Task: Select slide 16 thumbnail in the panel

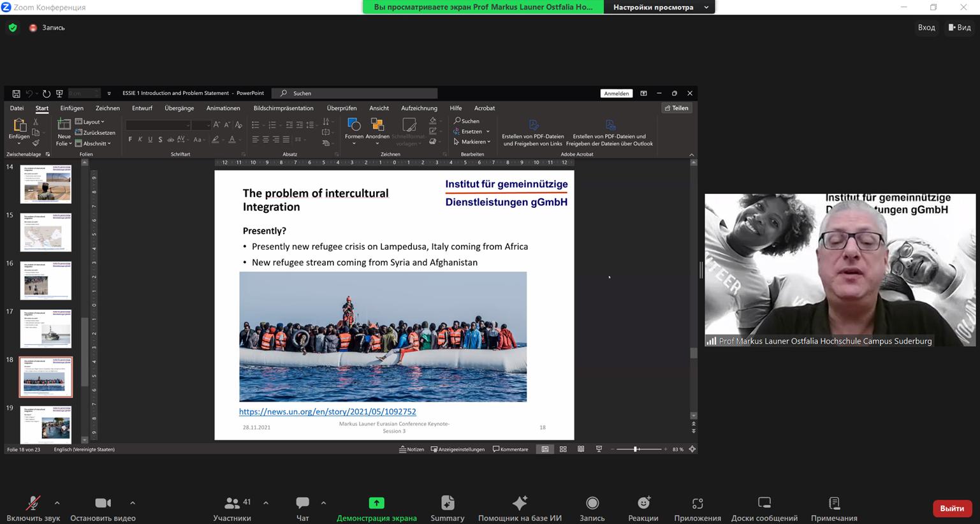Action: tap(46, 280)
